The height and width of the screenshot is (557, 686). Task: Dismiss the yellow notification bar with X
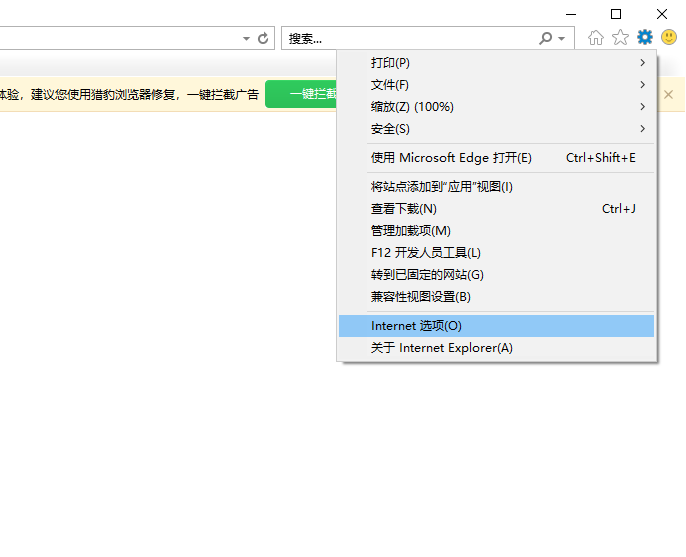click(668, 95)
